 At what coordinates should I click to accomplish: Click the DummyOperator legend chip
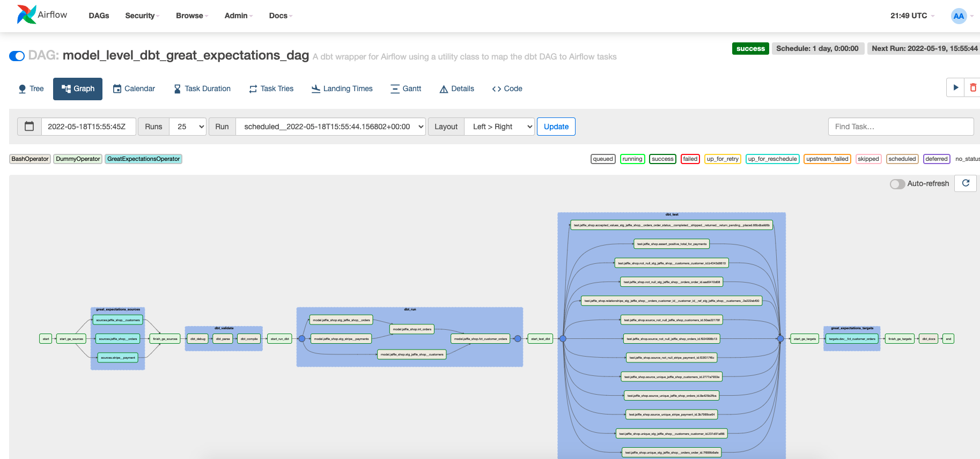click(x=78, y=159)
